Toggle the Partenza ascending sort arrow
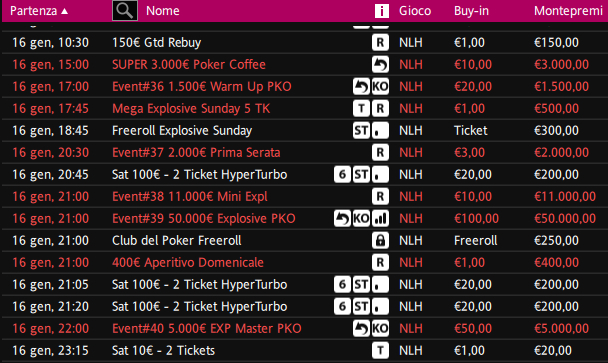608x363 pixels. (65, 11)
